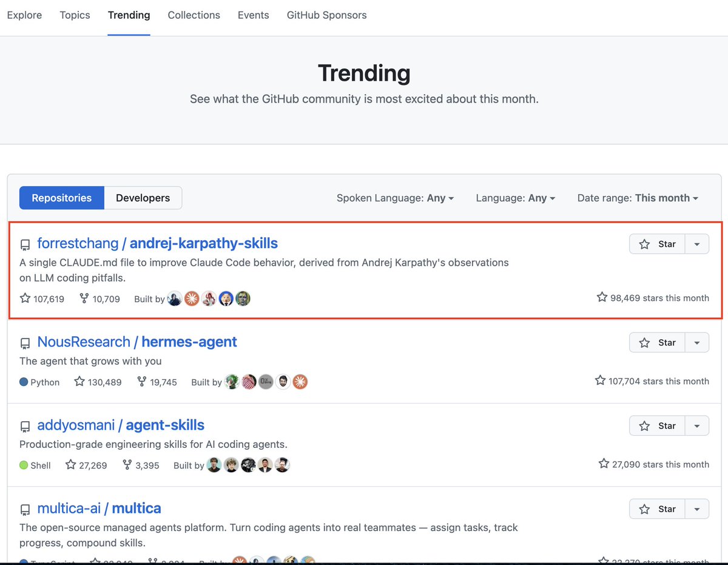The image size is (728, 565).
Task: Click the repo book icon beside addyosmani / agent-skills
Action: [x=25, y=426]
